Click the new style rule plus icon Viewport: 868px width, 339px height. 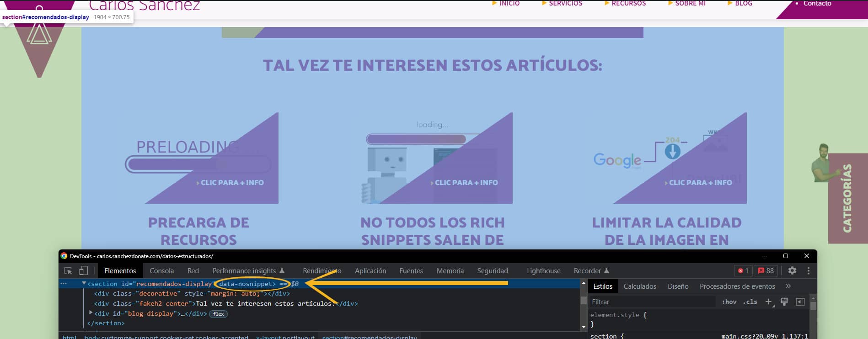click(x=768, y=302)
